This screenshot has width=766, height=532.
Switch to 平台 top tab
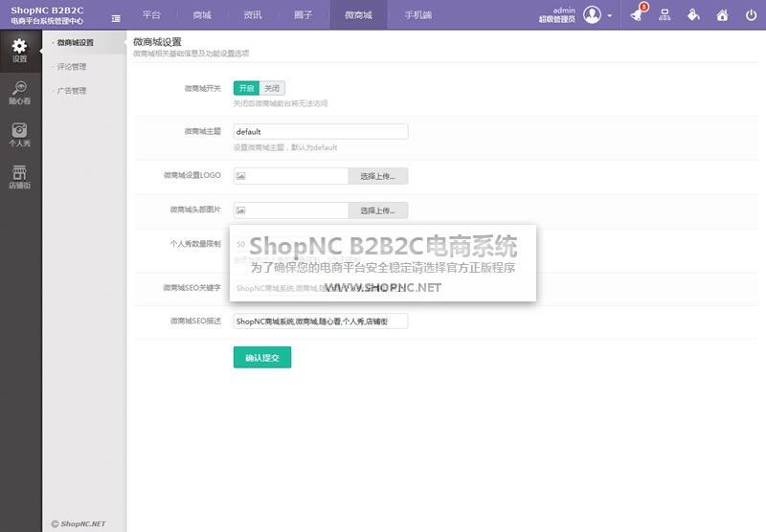[x=151, y=15]
